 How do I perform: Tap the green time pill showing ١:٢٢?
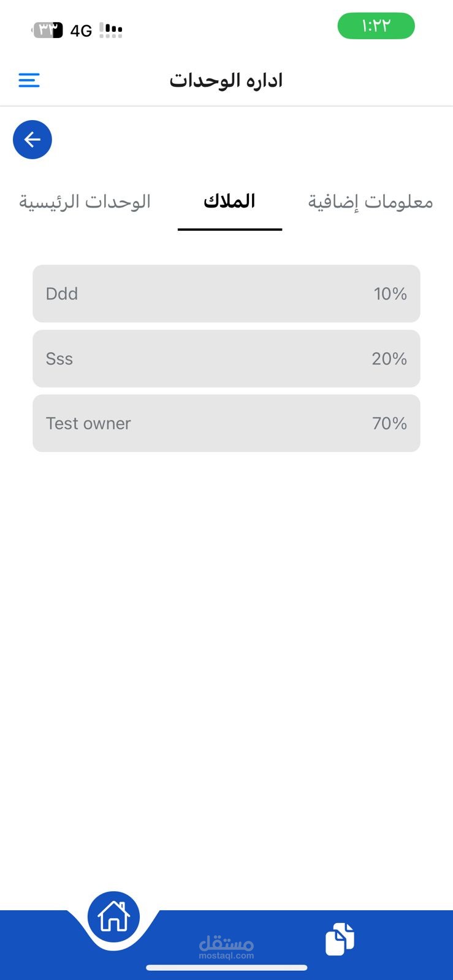point(376,26)
